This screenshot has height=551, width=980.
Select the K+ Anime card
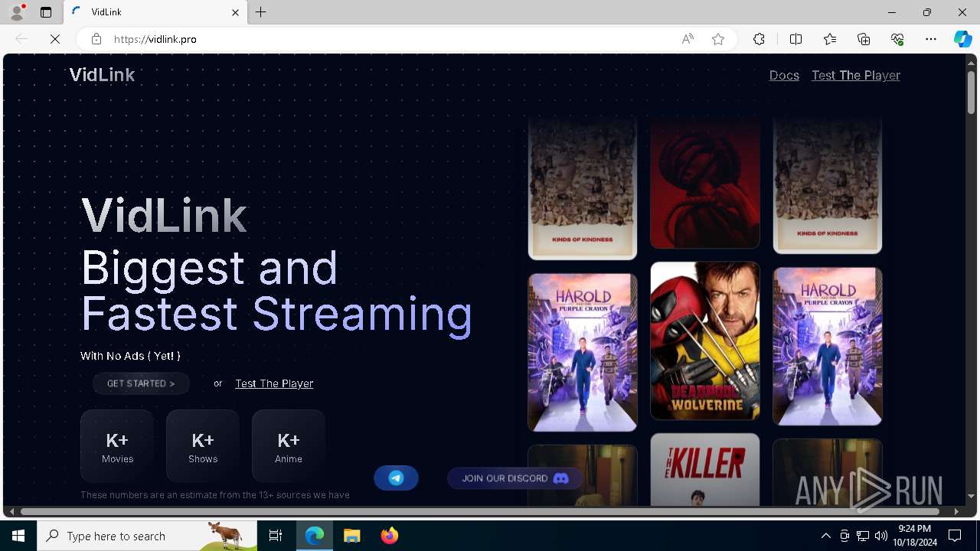point(289,446)
